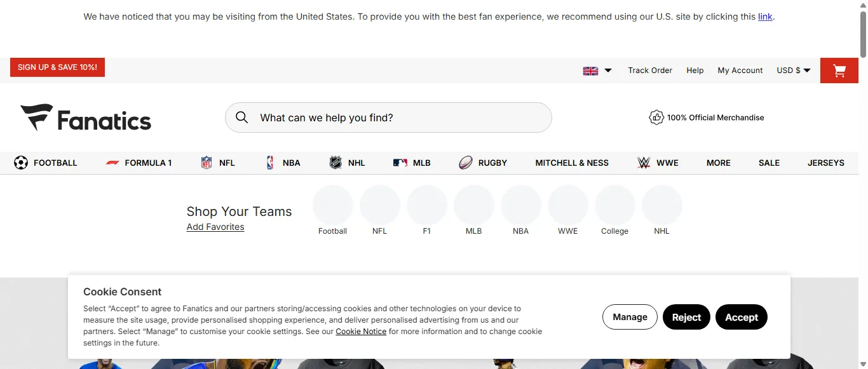Screen dimensions: 868x369
Task: Click the NBA logo icon
Action: click(x=270, y=163)
